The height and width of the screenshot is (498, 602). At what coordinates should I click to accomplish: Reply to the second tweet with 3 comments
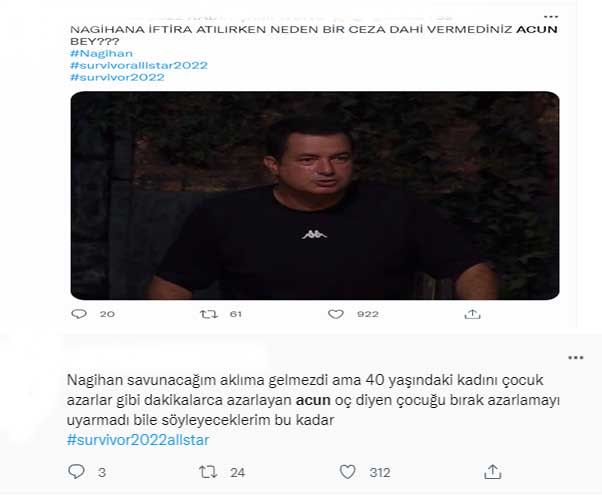pos(76,472)
